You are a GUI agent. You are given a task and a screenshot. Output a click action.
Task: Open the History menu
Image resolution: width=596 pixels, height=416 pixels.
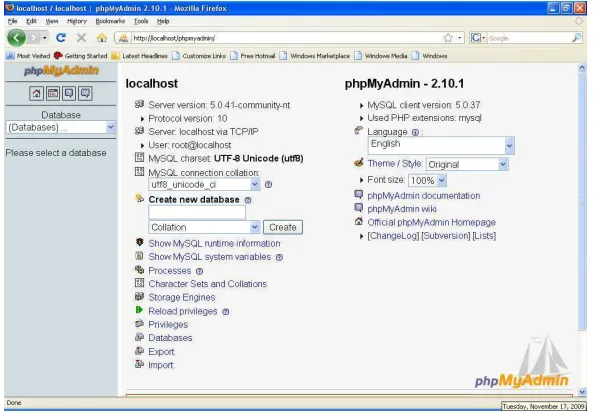(77, 21)
